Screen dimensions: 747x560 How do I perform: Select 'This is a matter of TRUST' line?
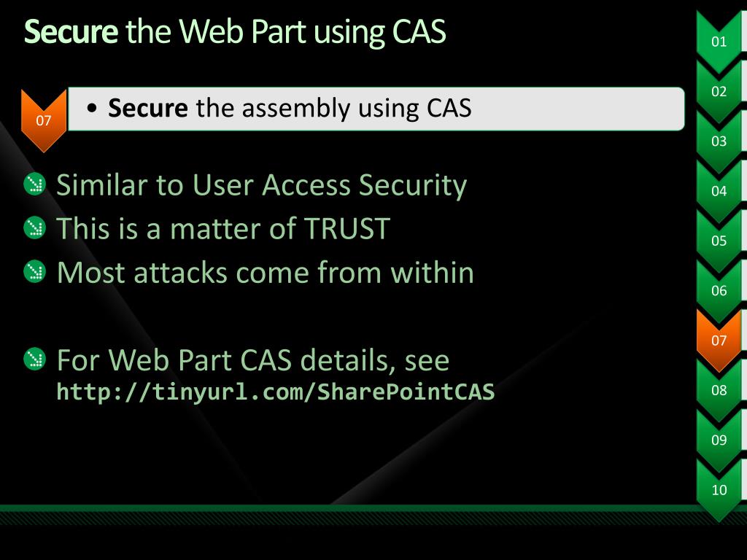click(x=223, y=230)
